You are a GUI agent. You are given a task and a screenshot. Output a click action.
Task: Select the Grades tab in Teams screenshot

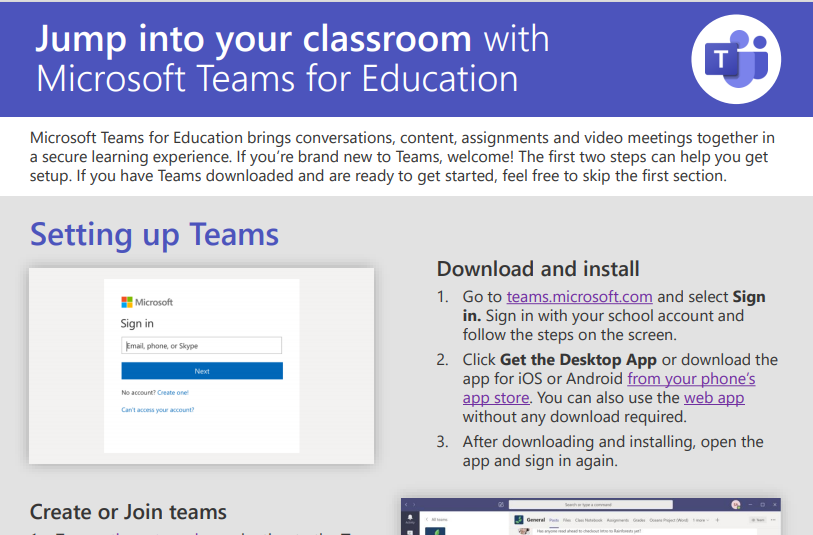[639, 520]
